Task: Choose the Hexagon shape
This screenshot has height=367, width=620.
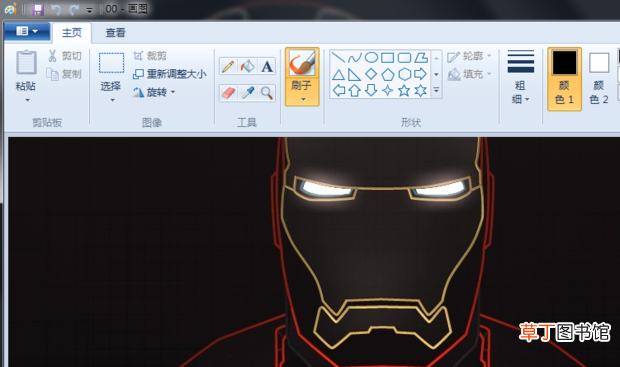Action: (404, 74)
